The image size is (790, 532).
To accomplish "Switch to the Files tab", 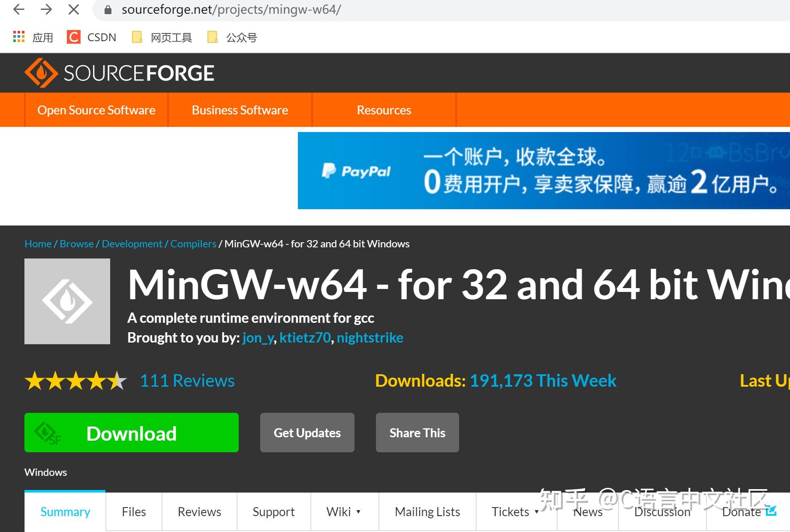I will tap(133, 511).
